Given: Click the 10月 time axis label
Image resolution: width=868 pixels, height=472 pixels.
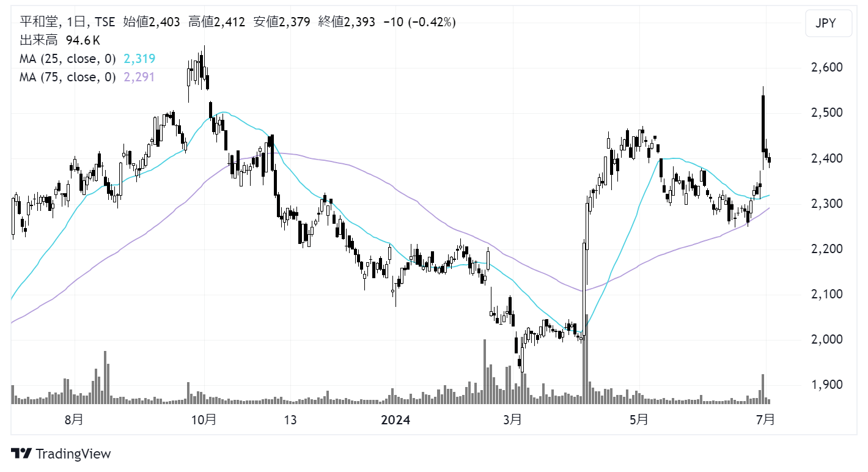Looking at the screenshot, I should click(204, 419).
